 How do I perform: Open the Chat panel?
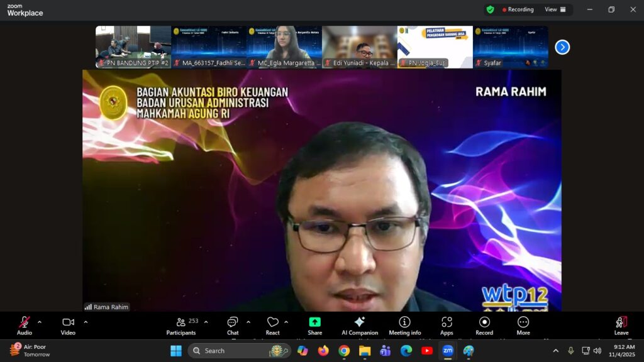click(233, 322)
